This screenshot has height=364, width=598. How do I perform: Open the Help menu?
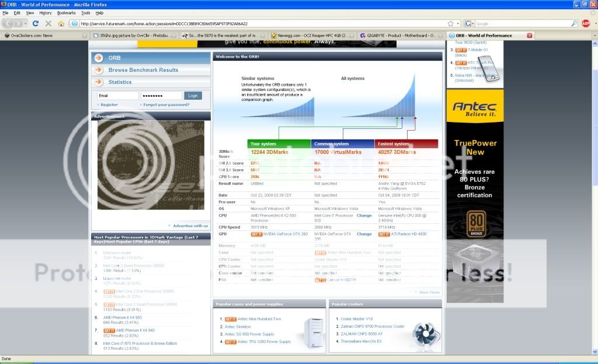pyautogui.click(x=99, y=13)
